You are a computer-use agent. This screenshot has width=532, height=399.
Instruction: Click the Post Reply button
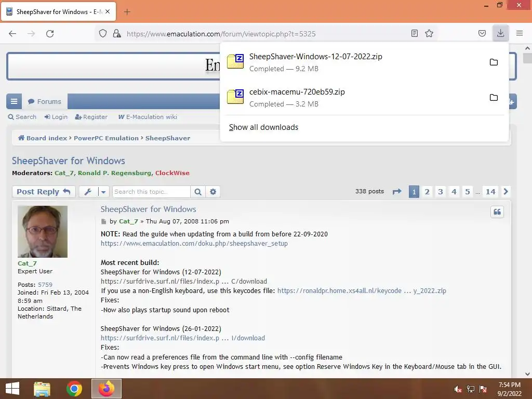click(x=44, y=192)
